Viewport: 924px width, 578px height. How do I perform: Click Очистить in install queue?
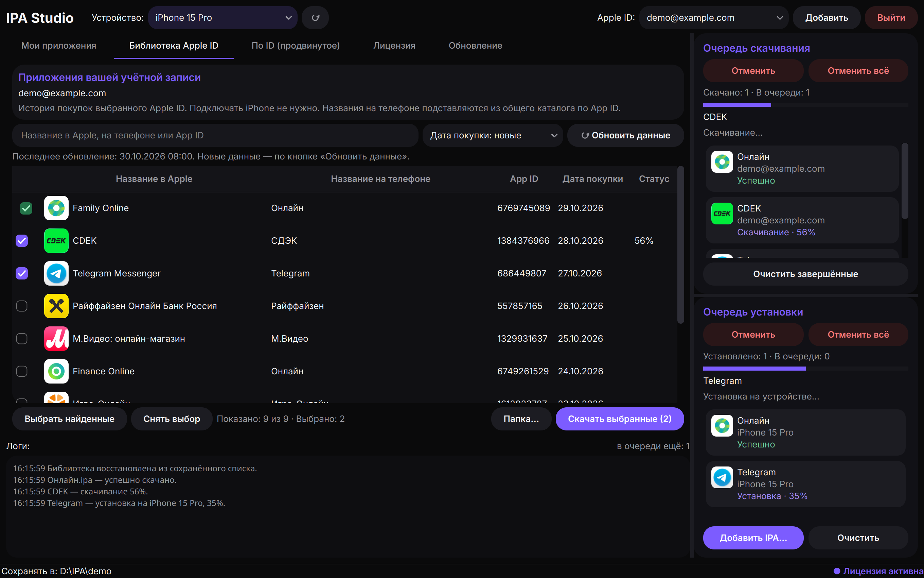(x=858, y=538)
